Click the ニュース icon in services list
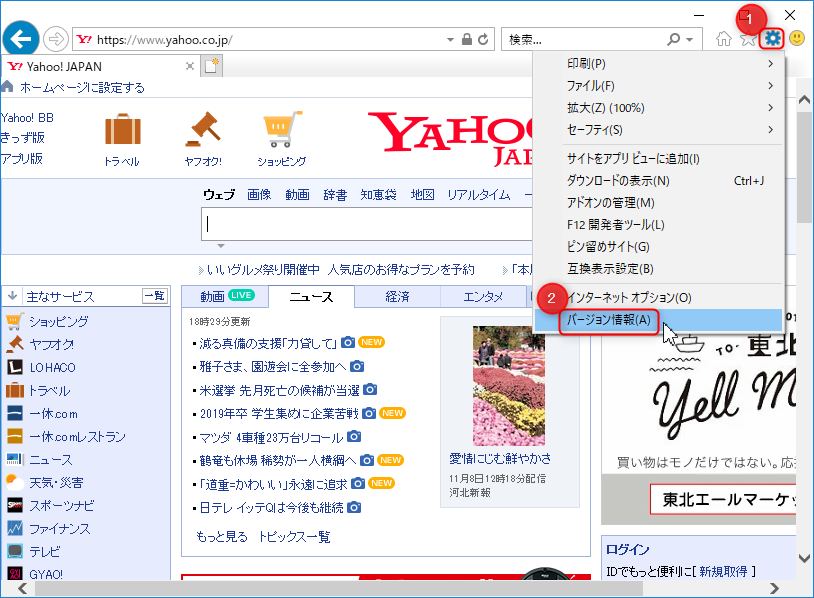The width and height of the screenshot is (814, 598). click(15, 459)
